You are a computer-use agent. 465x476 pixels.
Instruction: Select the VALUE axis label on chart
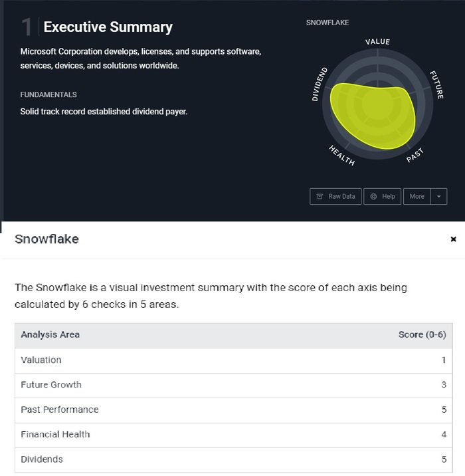(377, 42)
